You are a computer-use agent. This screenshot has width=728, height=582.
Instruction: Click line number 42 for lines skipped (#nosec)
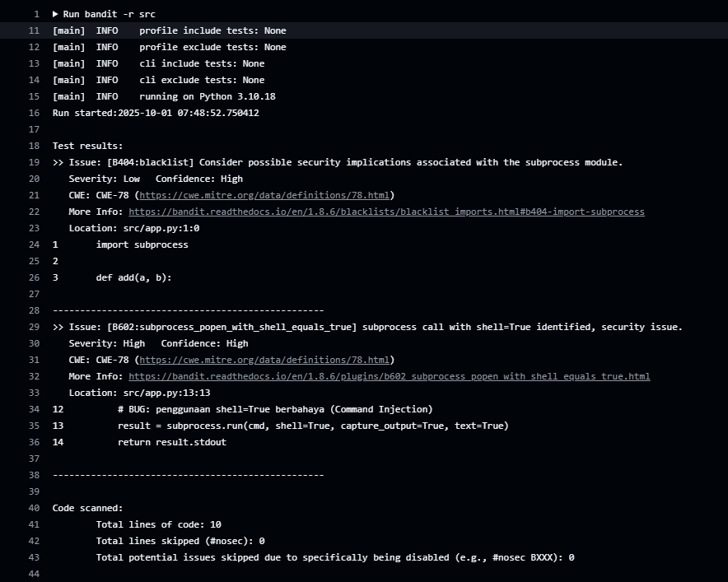[x=34, y=541]
